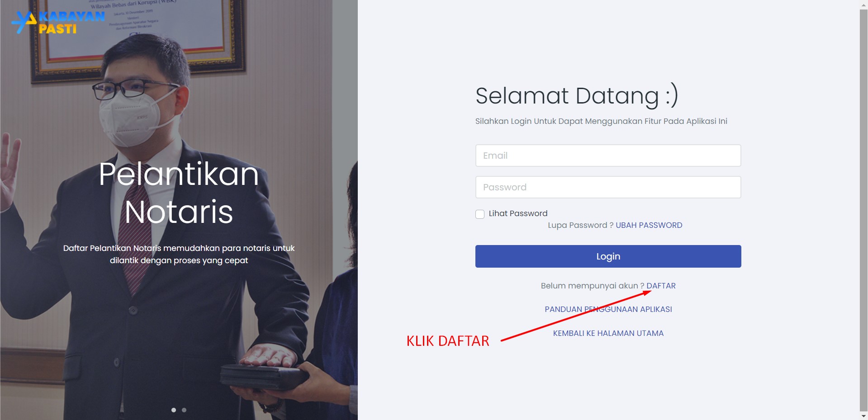Click the Belum mempunyai akun ? text
Screen dimensions: 868x420
(x=593, y=286)
